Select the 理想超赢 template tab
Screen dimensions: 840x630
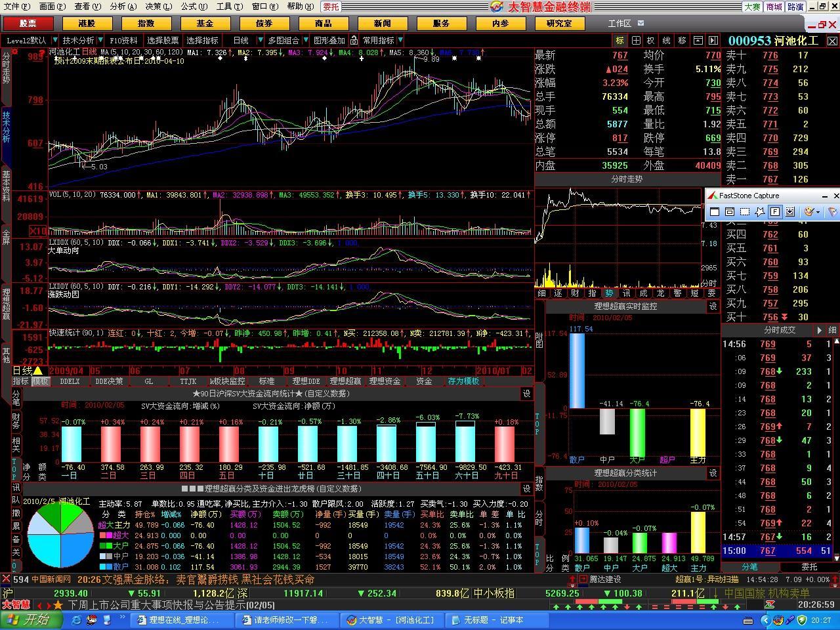click(345, 381)
